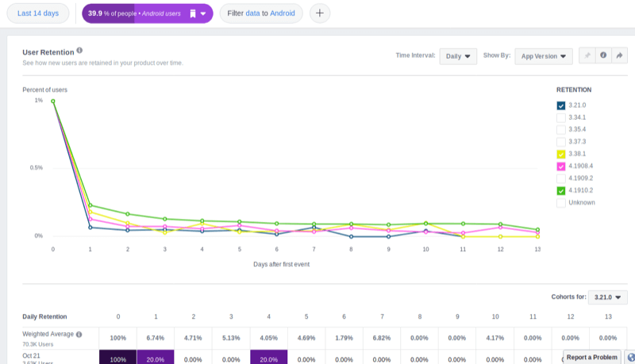This screenshot has width=635, height=364.
Task: Click Weighted Average 6.74% day 1 cell
Action: click(x=156, y=338)
